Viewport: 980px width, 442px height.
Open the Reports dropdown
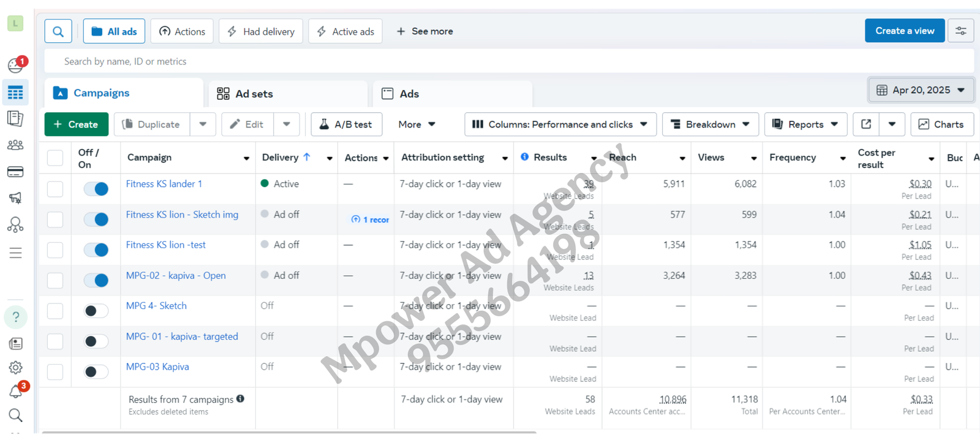(806, 124)
